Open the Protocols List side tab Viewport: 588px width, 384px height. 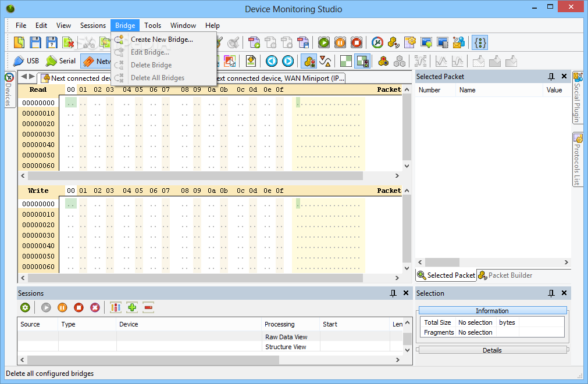tap(578, 159)
